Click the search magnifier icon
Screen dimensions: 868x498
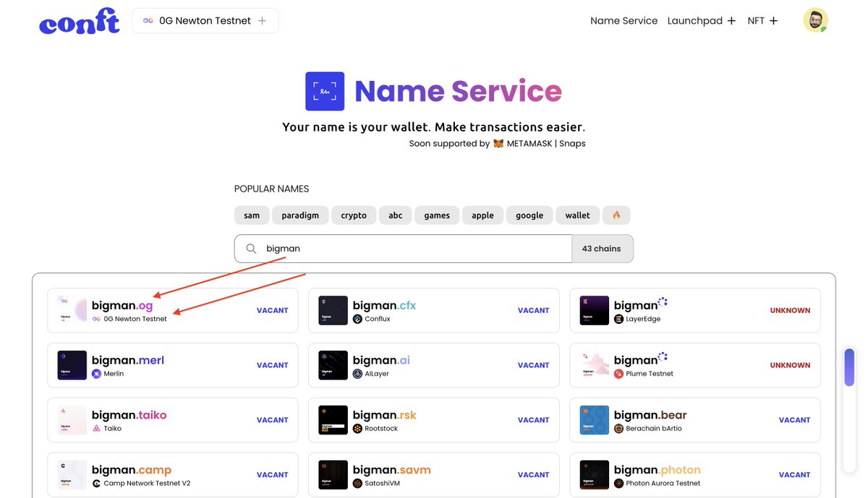coord(252,249)
